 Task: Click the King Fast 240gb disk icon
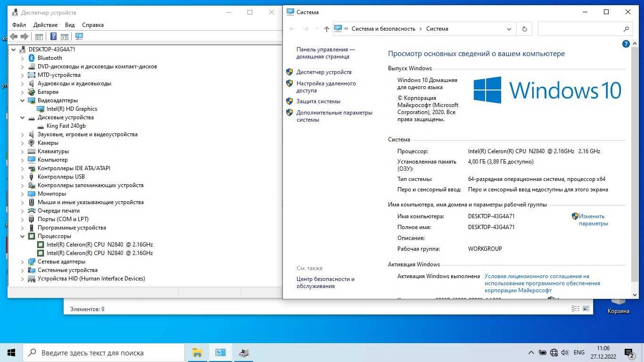(x=41, y=126)
